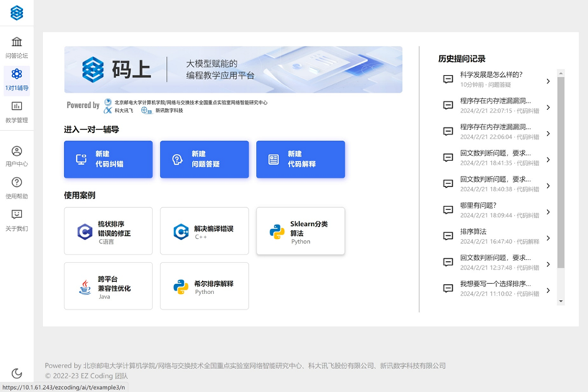588x392 pixels.
Task: Click the 码上 banner image
Action: click(x=233, y=69)
